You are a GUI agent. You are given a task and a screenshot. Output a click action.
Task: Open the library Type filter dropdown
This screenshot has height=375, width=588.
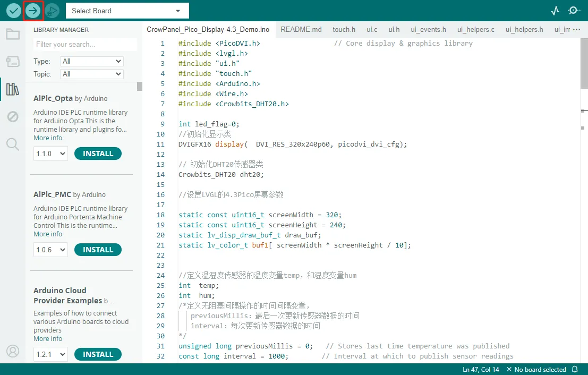(x=91, y=61)
